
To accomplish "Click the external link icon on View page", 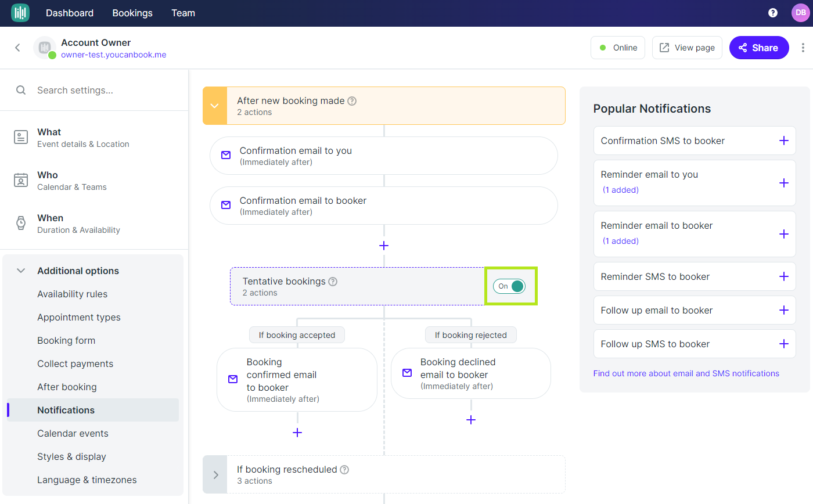I will 664,47.
